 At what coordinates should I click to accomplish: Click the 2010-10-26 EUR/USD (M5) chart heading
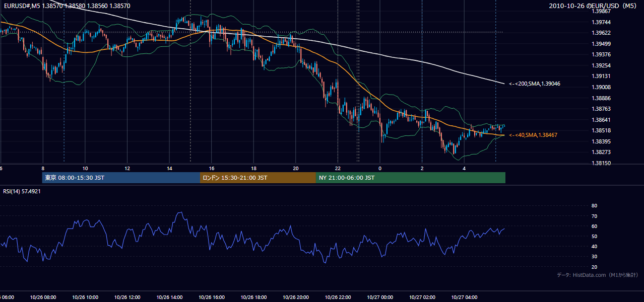pos(594,6)
